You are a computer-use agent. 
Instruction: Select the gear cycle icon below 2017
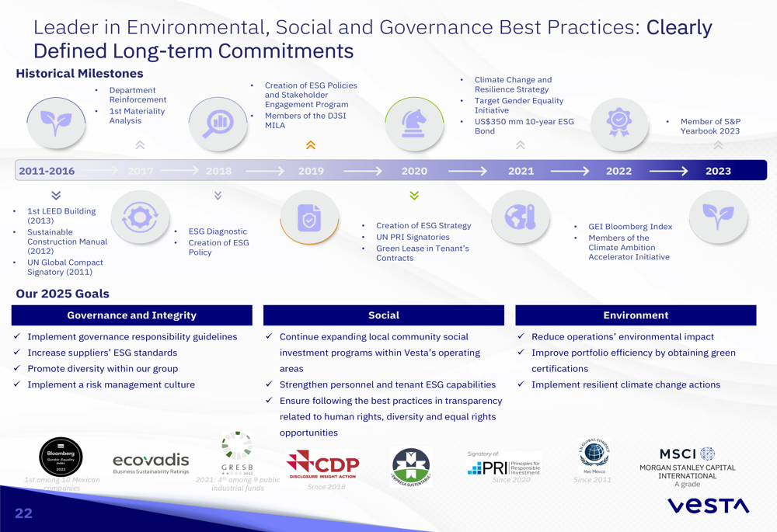[140, 217]
